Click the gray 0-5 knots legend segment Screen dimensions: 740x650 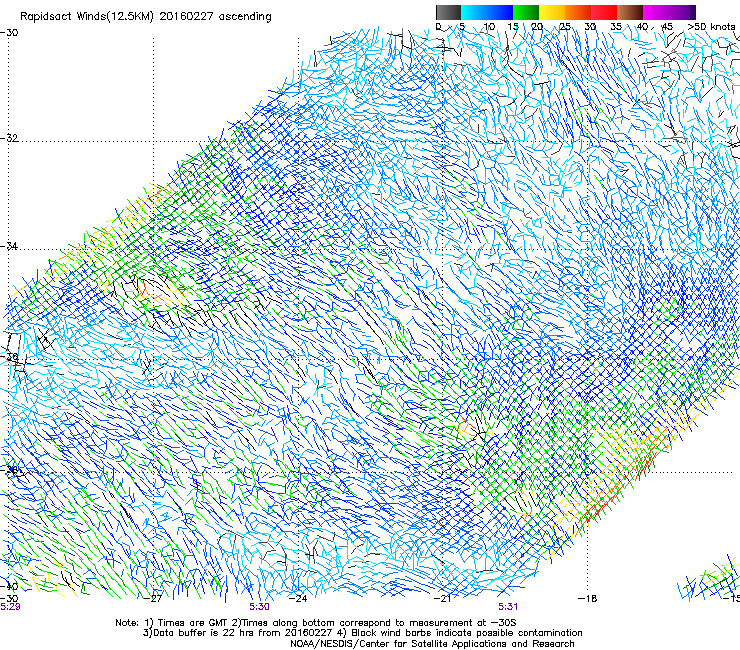tap(448, 12)
